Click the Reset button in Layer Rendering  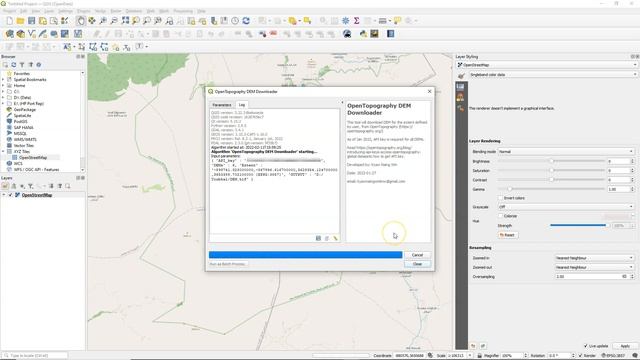pyautogui.click(x=507, y=235)
